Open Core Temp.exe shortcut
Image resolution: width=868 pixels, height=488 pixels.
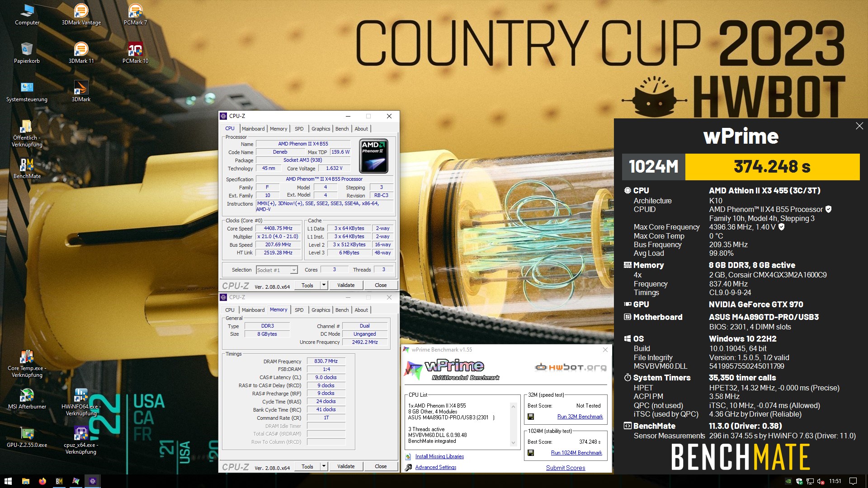(27, 364)
